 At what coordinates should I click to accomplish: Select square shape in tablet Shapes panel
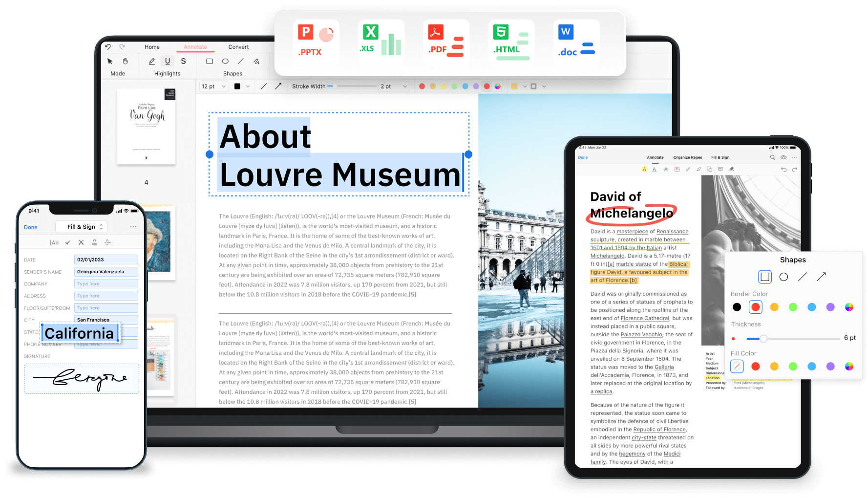765,277
